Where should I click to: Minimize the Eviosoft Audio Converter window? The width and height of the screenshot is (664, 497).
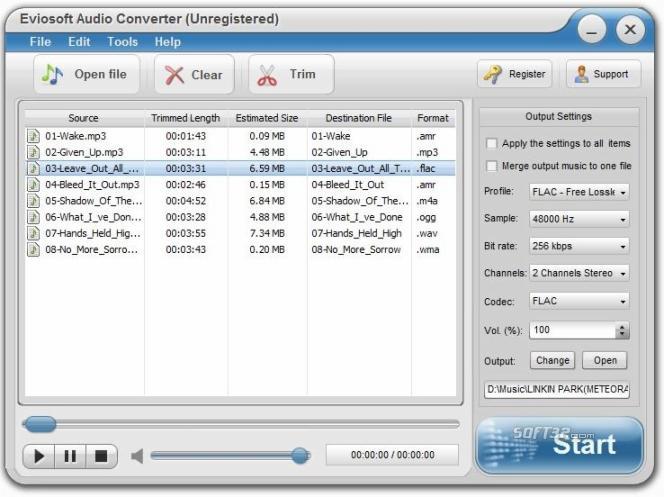click(592, 29)
